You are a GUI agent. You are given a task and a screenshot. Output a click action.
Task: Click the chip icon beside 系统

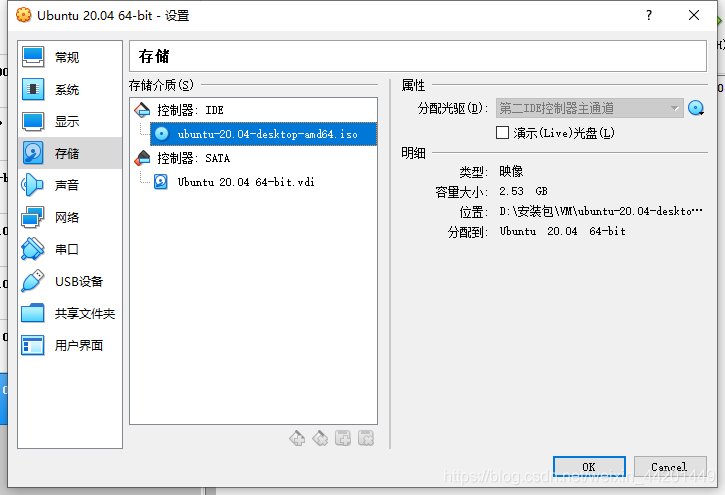[x=33, y=89]
